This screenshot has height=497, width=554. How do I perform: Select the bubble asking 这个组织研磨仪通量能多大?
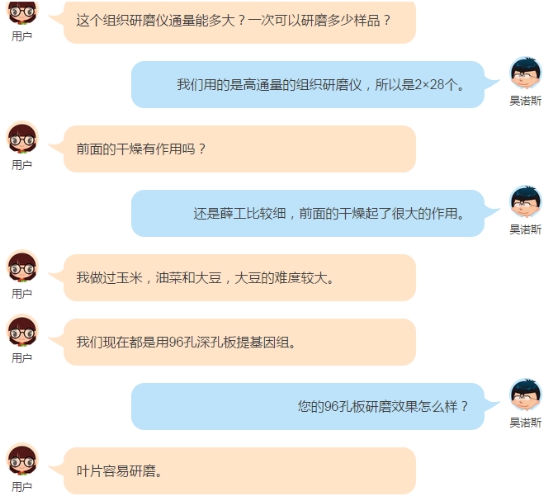[240, 21]
